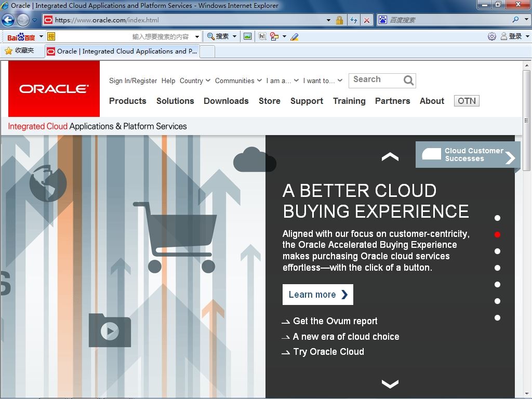Click the Try Oracle Cloud link

(328, 352)
